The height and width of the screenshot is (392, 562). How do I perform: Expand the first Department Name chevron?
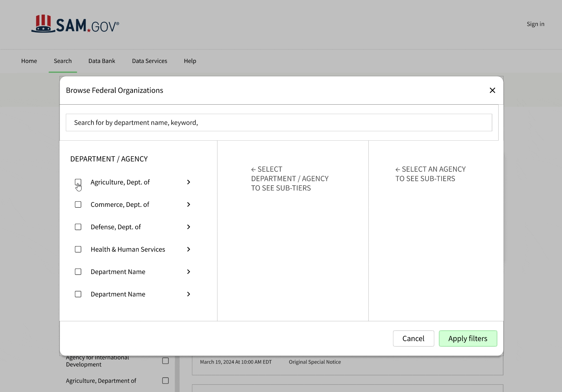coord(188,272)
